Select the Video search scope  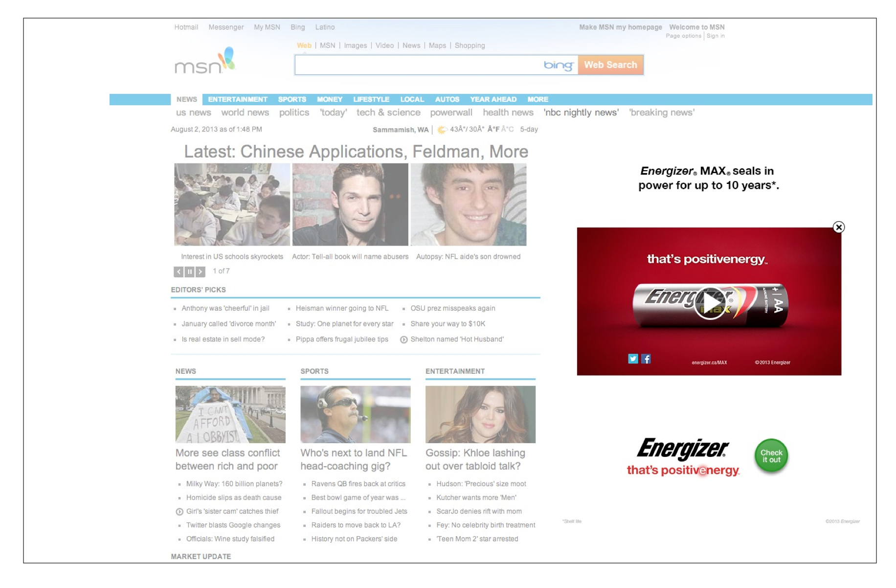384,45
